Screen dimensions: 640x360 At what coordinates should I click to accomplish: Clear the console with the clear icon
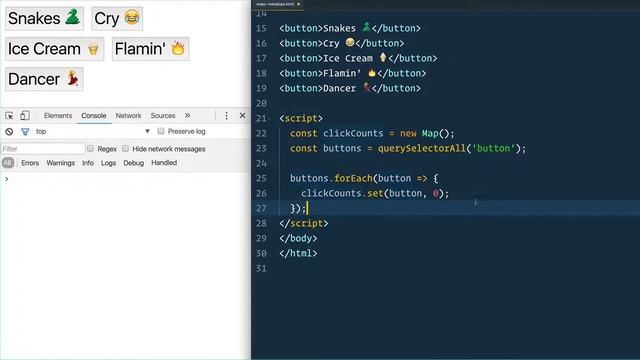(9, 132)
